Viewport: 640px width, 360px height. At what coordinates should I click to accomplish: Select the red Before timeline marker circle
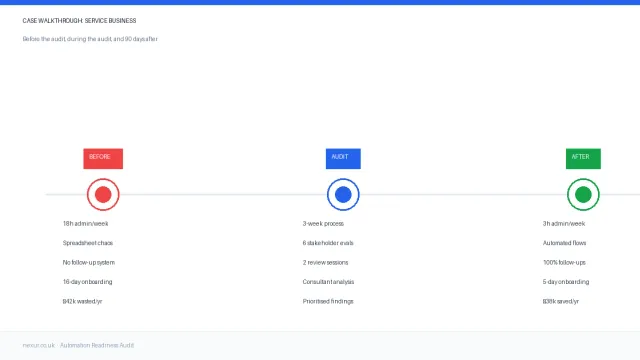(x=103, y=194)
